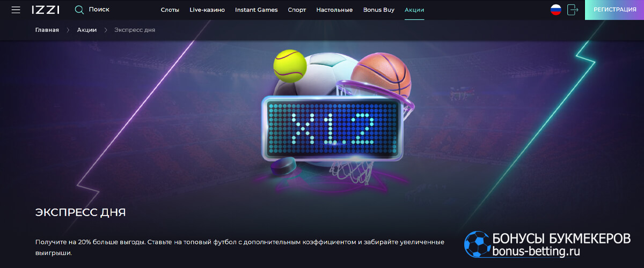
Task: Click the login door icon
Action: point(573,10)
